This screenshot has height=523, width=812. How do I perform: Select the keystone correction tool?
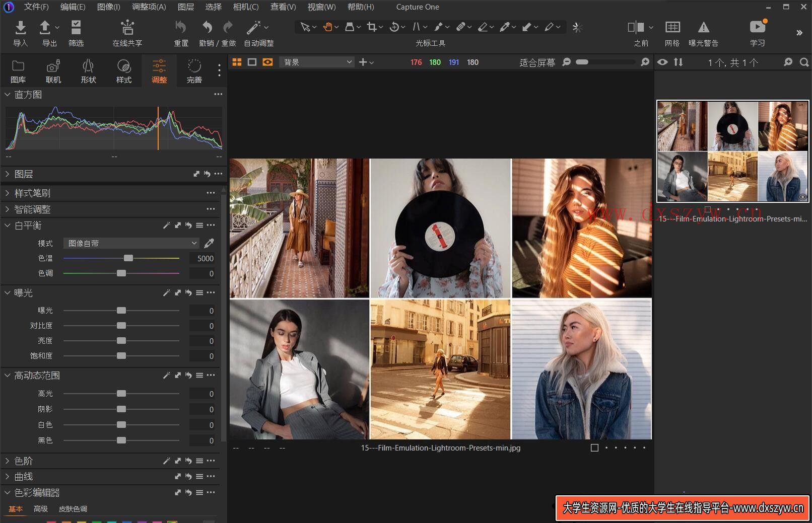416,27
